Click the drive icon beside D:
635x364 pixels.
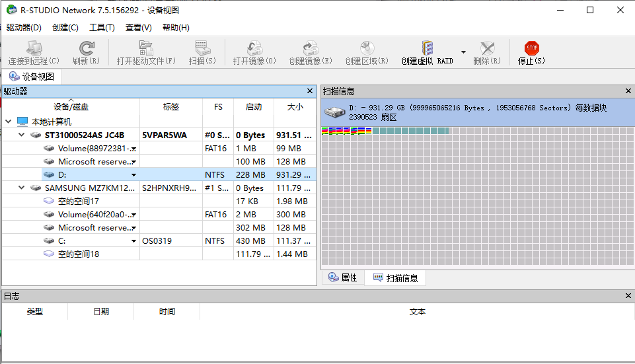49,174
